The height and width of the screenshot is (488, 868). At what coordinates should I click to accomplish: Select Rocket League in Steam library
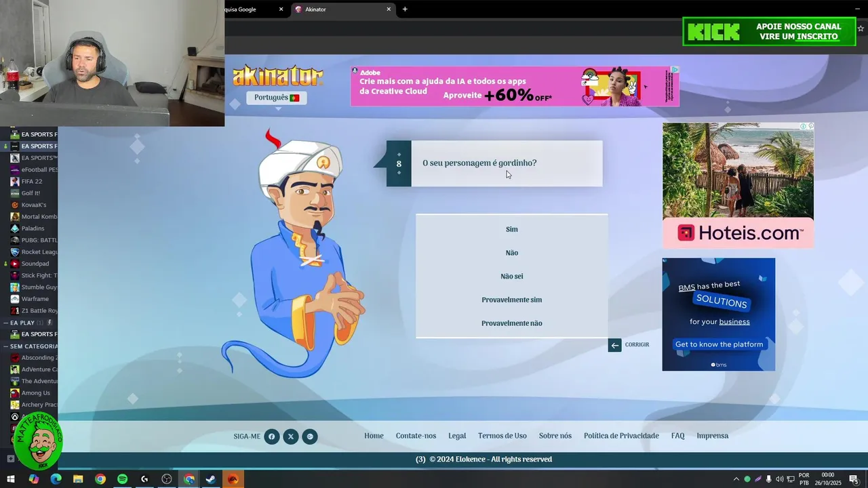pyautogui.click(x=34, y=252)
